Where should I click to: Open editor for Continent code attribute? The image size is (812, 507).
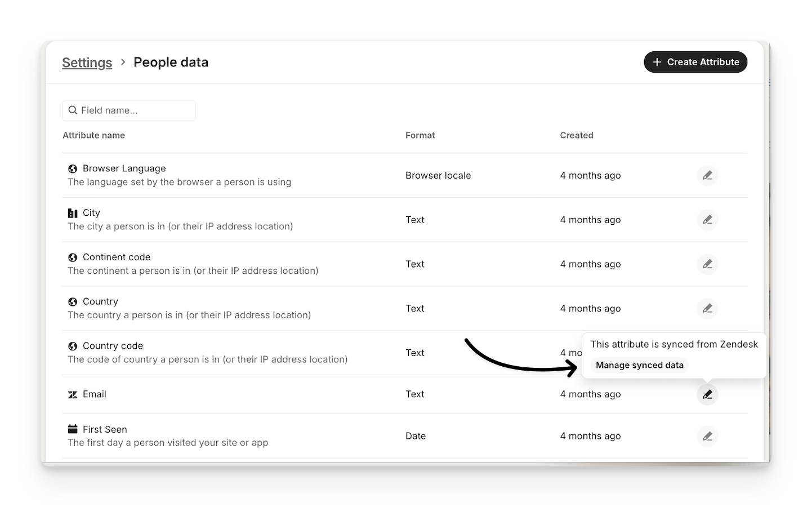707,264
